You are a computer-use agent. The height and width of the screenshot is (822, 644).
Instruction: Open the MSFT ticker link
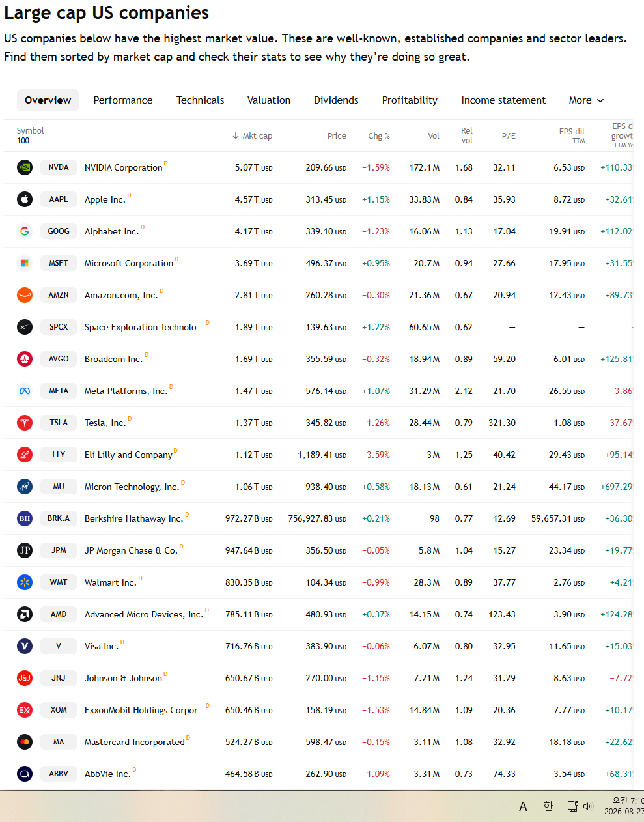click(59, 263)
